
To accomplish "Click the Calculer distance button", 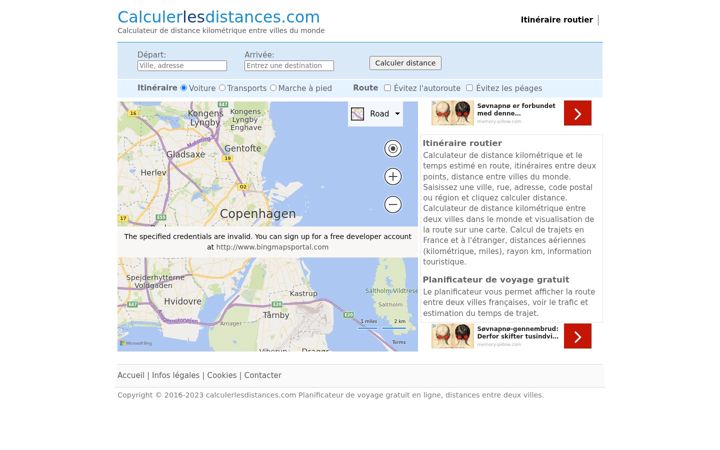I will click(405, 63).
